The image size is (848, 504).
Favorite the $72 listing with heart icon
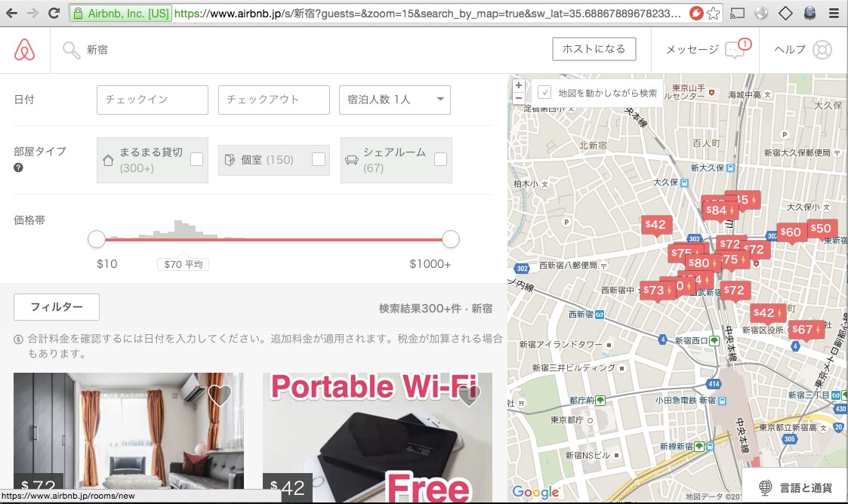(x=220, y=396)
